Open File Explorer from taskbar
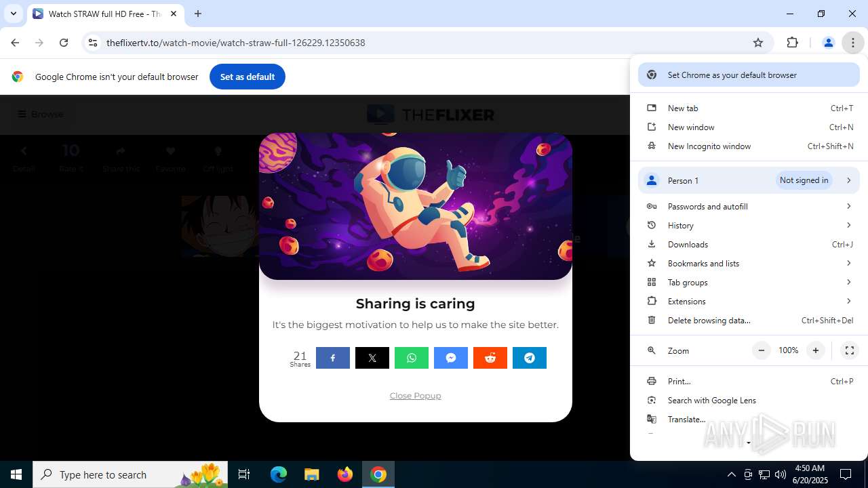This screenshot has width=868, height=488. tap(311, 474)
